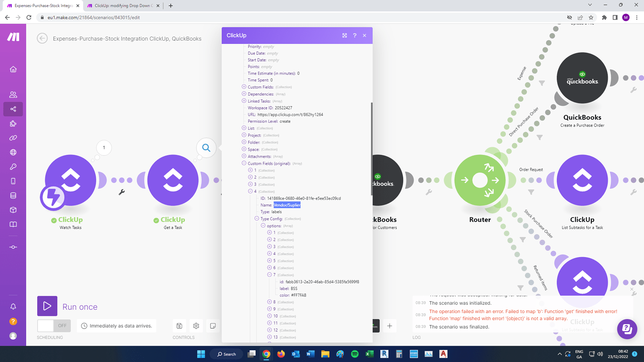
Task: Click the save icon in the Controls bar
Action: coord(179,326)
